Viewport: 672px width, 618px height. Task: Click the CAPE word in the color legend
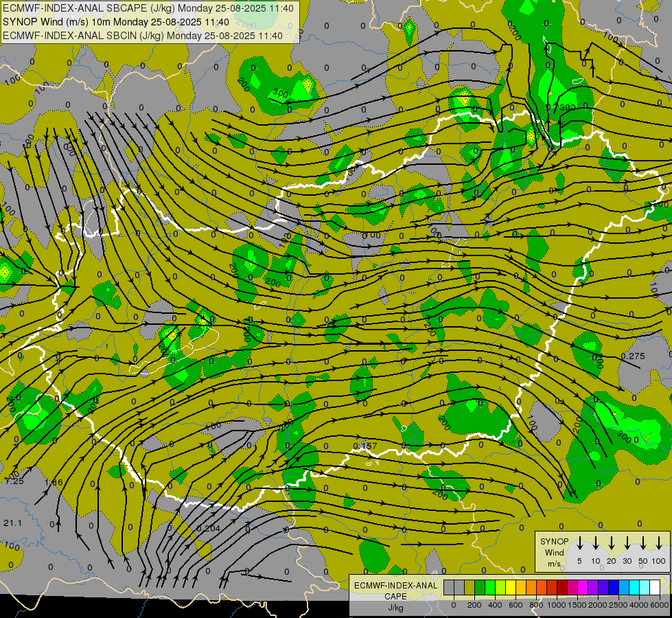395,597
